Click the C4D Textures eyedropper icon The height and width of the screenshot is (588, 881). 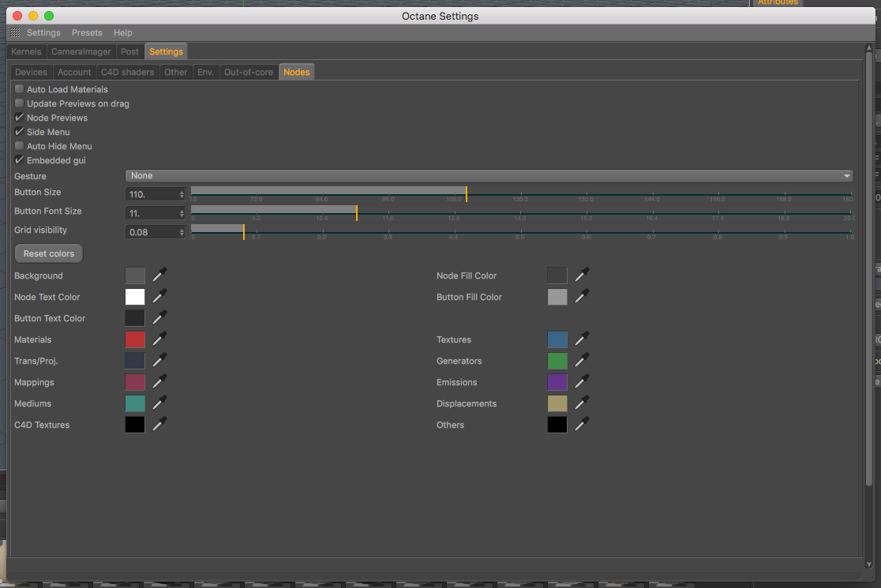tap(159, 425)
